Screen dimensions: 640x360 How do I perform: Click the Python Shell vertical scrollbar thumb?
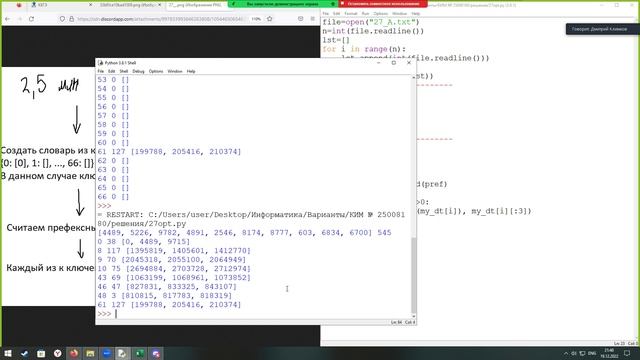(413, 274)
